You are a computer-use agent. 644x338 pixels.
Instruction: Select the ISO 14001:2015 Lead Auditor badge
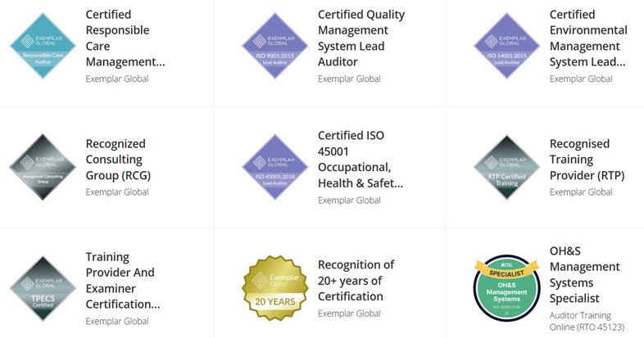click(x=507, y=46)
